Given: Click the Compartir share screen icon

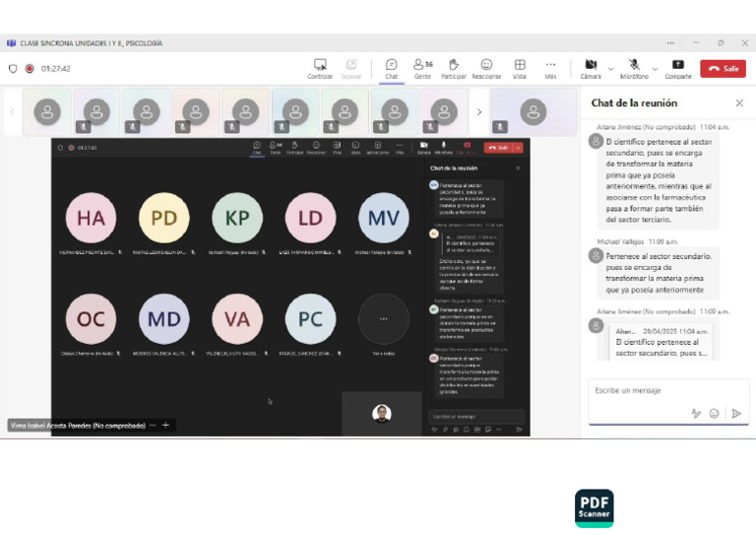Looking at the screenshot, I should tap(678, 69).
